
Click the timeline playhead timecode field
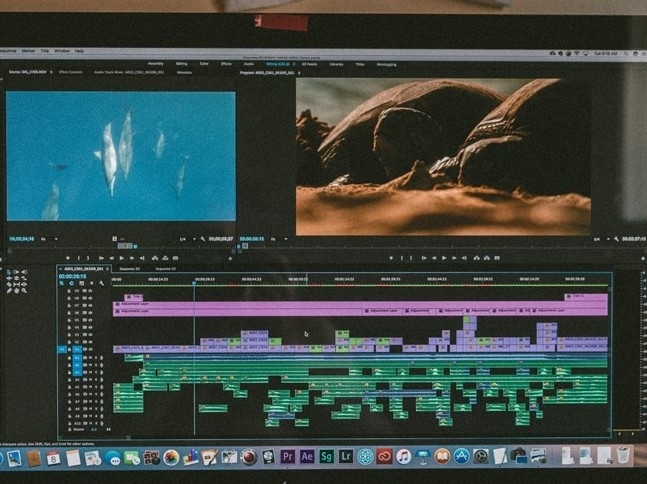pyautogui.click(x=72, y=277)
